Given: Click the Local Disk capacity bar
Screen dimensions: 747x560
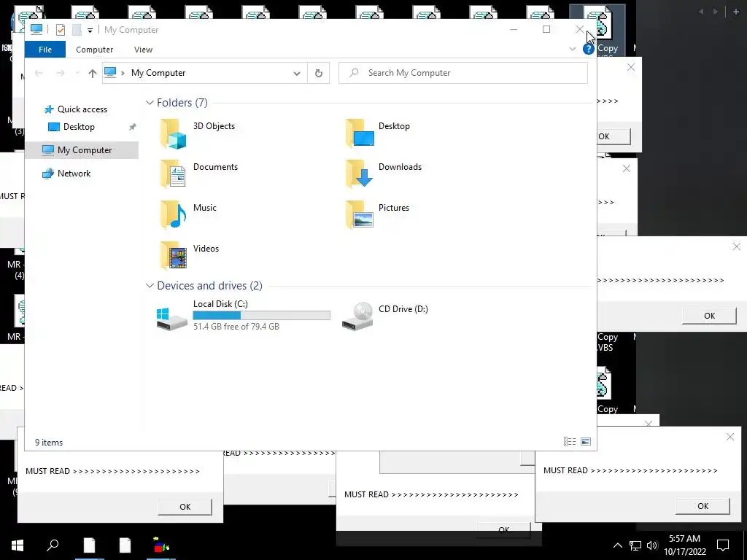Looking at the screenshot, I should click(x=262, y=315).
